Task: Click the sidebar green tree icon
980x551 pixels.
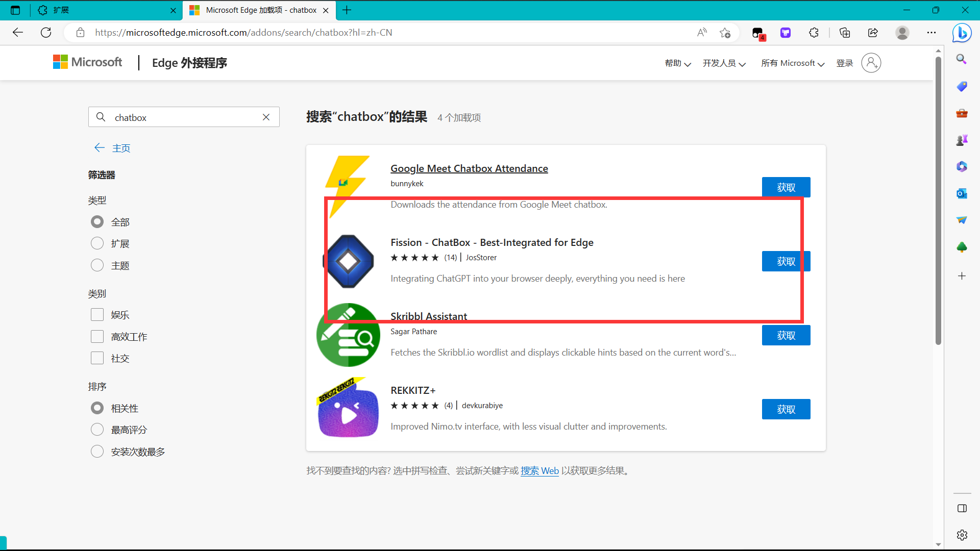Action: [x=962, y=247]
